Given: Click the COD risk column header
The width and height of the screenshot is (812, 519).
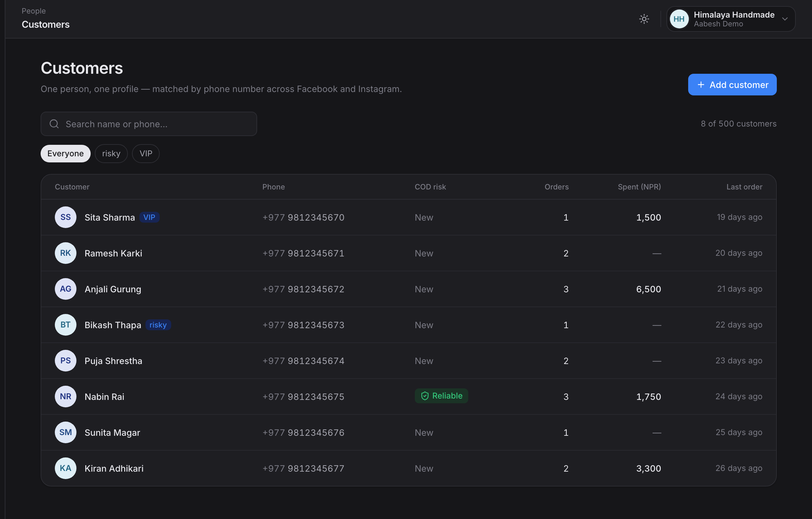Looking at the screenshot, I should click(x=430, y=187).
